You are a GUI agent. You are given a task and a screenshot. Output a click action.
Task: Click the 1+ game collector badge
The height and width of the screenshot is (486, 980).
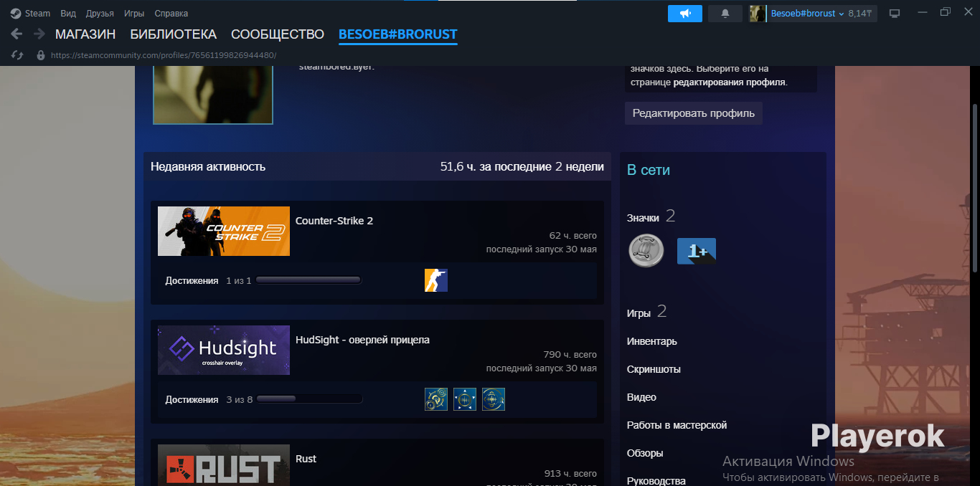[697, 252]
